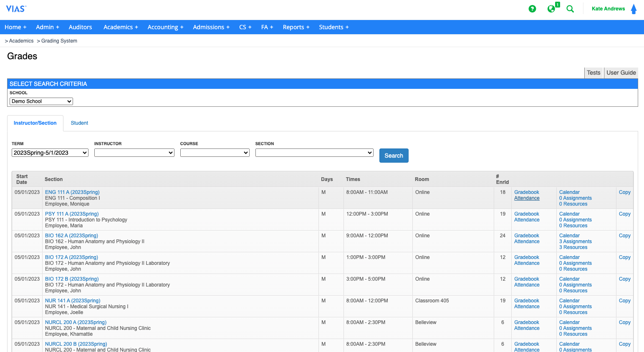Expand the School dropdown
644x352 pixels.
click(41, 101)
